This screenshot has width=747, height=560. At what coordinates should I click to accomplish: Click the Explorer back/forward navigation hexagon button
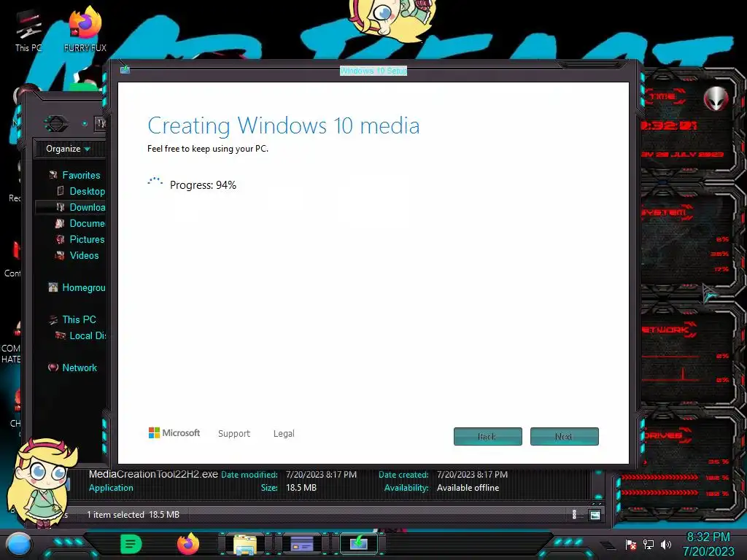(56, 124)
